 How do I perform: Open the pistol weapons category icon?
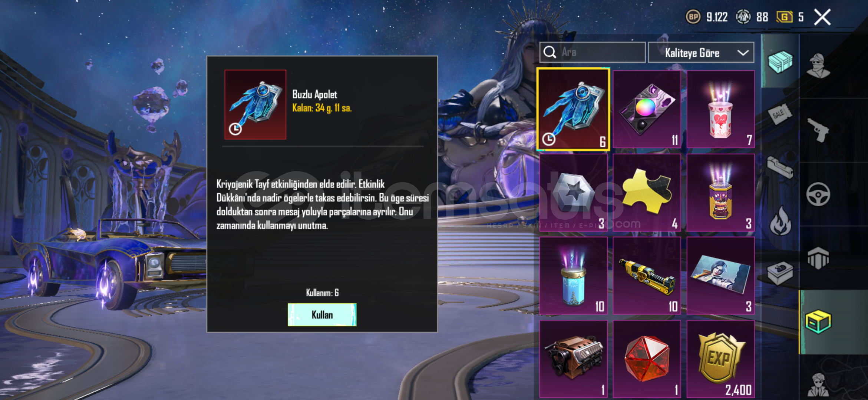[x=819, y=130]
